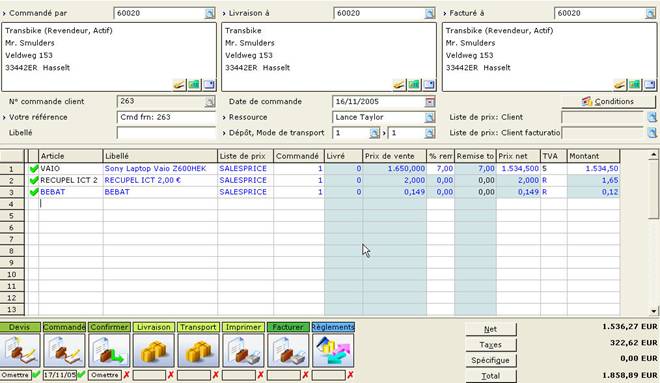Open lookup icon for Facturé à field
This screenshot has width=660, height=383.
(x=650, y=13)
